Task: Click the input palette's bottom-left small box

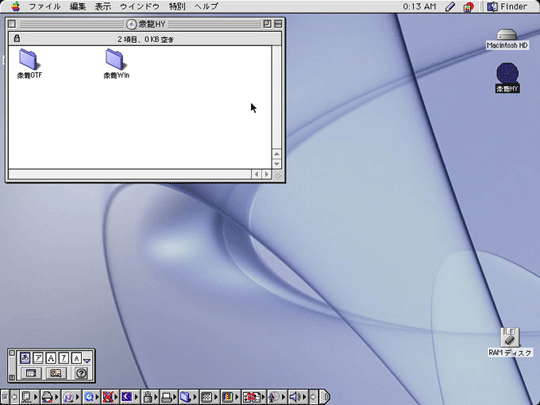Action: pos(12,378)
